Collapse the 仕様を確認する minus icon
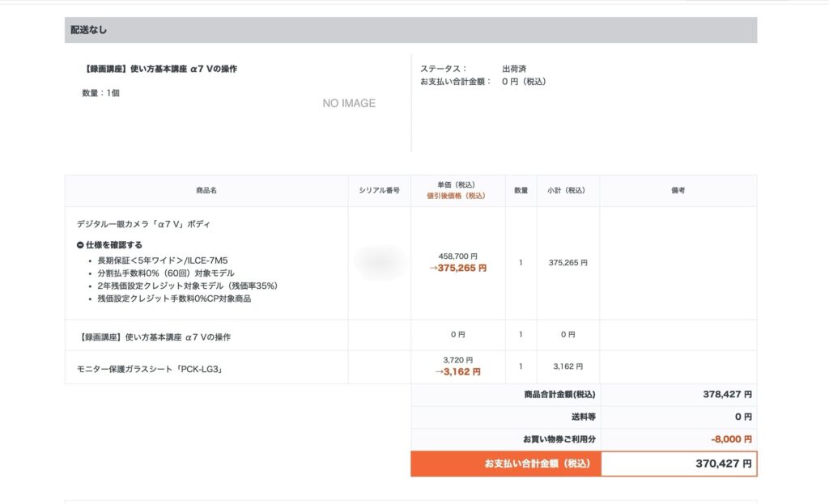Image resolution: width=829 pixels, height=504 pixels. (x=80, y=245)
